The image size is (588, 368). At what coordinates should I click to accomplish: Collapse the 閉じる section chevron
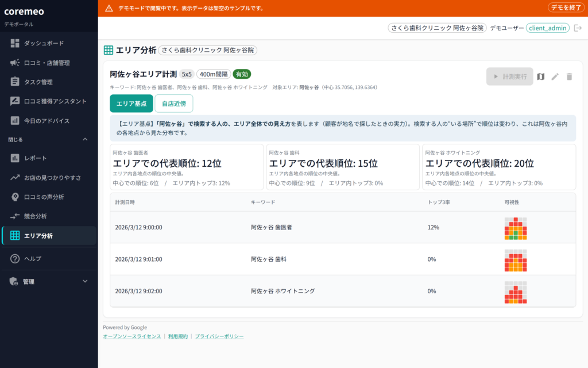coord(85,139)
